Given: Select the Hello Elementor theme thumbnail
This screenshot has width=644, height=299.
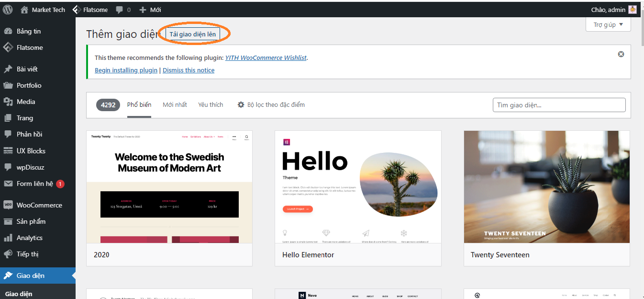Looking at the screenshot, I should (x=358, y=187).
